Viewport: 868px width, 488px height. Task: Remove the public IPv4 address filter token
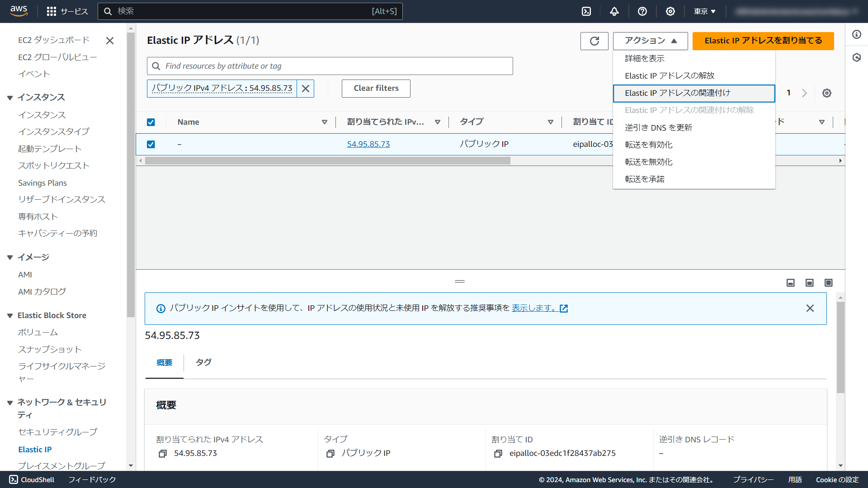point(306,89)
